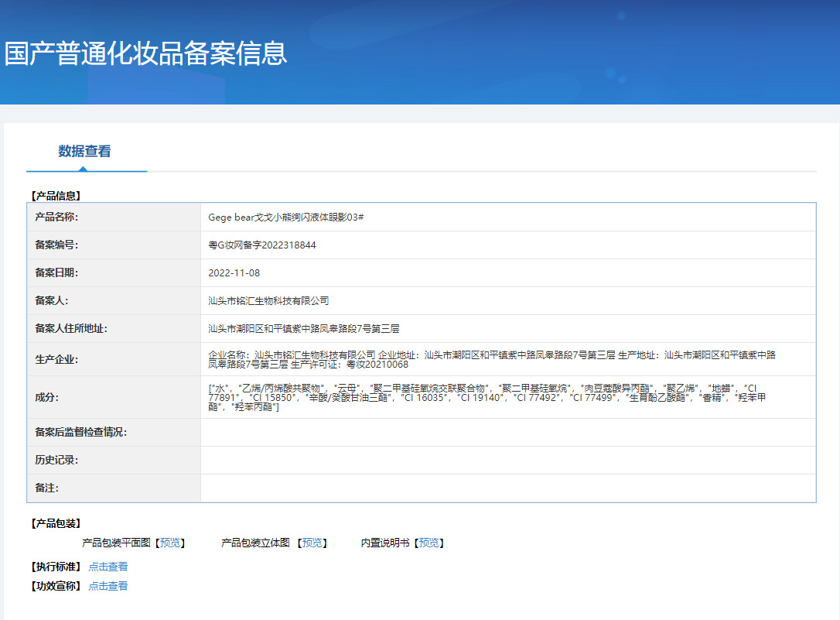The height and width of the screenshot is (620, 840).
Task: Select the 备案日期 label cell
Action: pyautogui.click(x=114, y=272)
